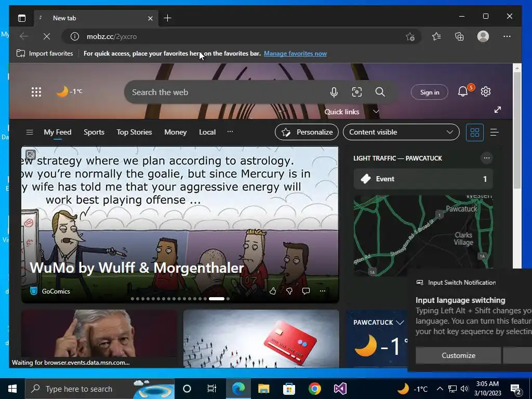Click Customize in input switch notification
532x399 pixels.
pyautogui.click(x=458, y=355)
